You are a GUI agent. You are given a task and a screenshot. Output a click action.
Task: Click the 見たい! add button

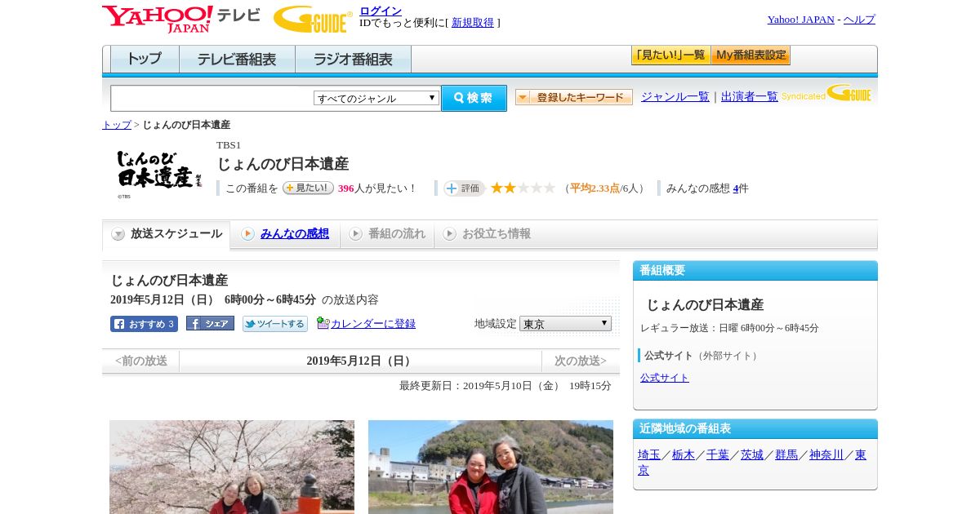[308, 188]
